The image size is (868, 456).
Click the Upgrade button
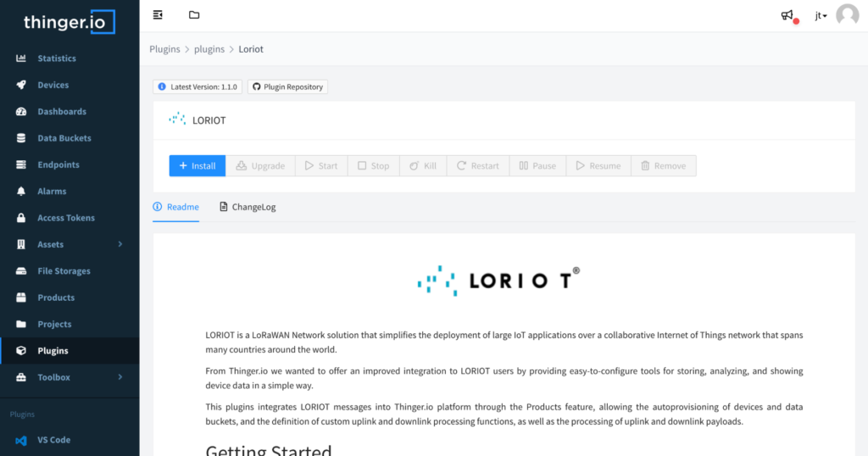click(x=260, y=165)
